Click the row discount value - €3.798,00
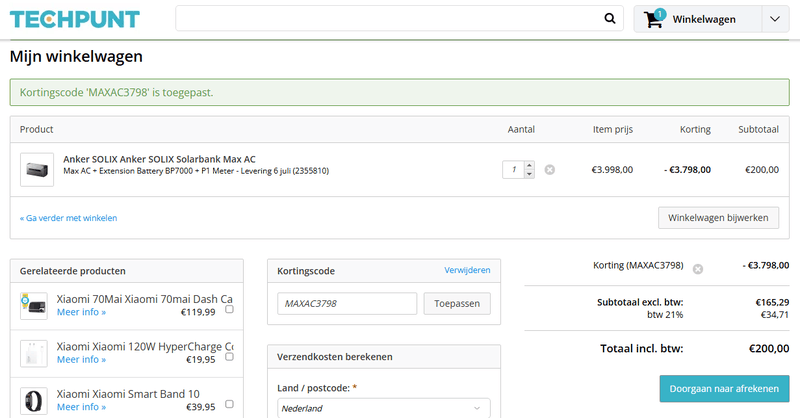The height and width of the screenshot is (418, 800). click(687, 170)
